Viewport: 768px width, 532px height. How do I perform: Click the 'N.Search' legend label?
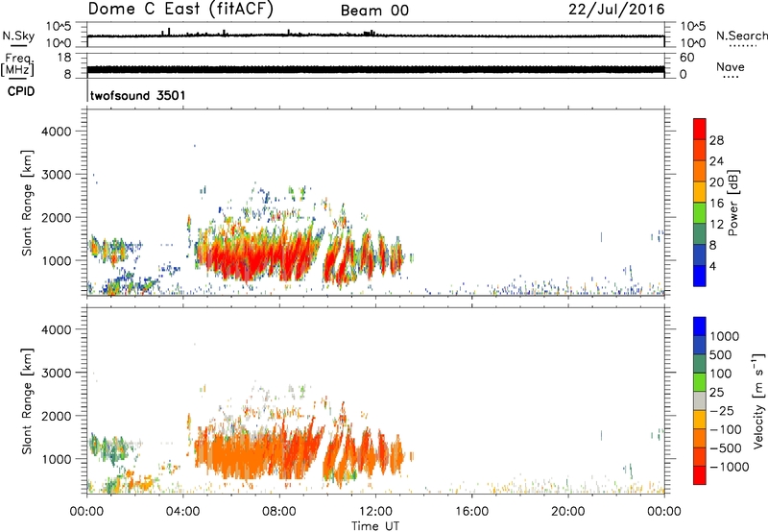[x=741, y=36]
